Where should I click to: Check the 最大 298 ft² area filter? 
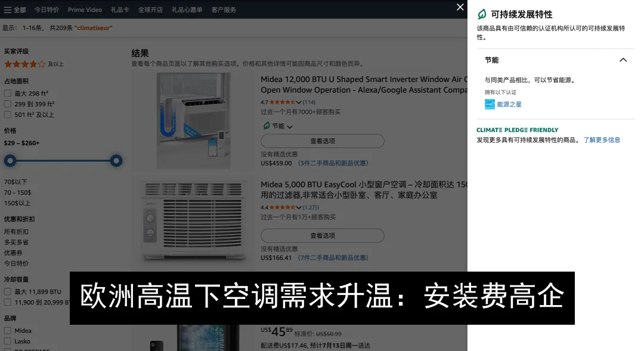click(x=7, y=93)
